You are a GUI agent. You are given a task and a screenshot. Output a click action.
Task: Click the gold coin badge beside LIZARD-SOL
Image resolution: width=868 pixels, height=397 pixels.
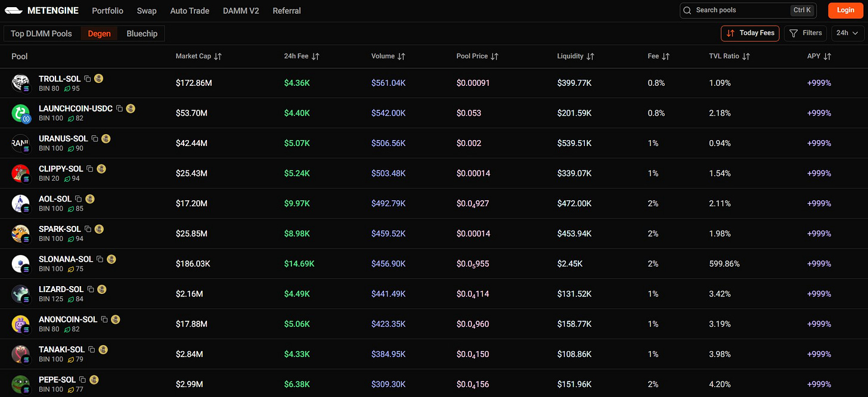point(102,290)
